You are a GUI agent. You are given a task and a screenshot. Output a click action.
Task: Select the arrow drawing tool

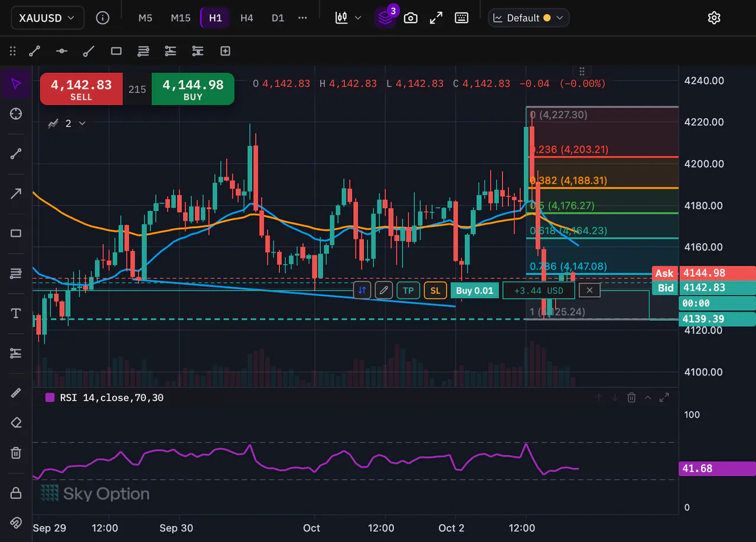click(x=16, y=193)
